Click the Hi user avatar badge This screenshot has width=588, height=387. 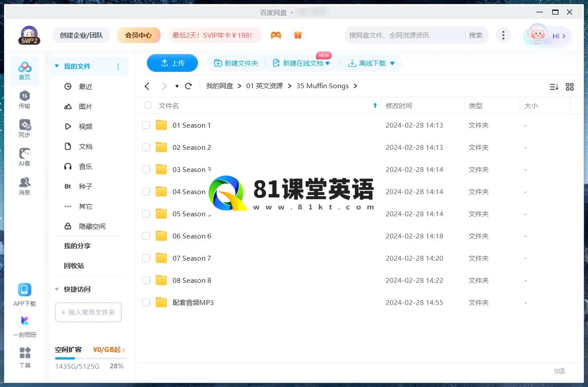point(547,35)
